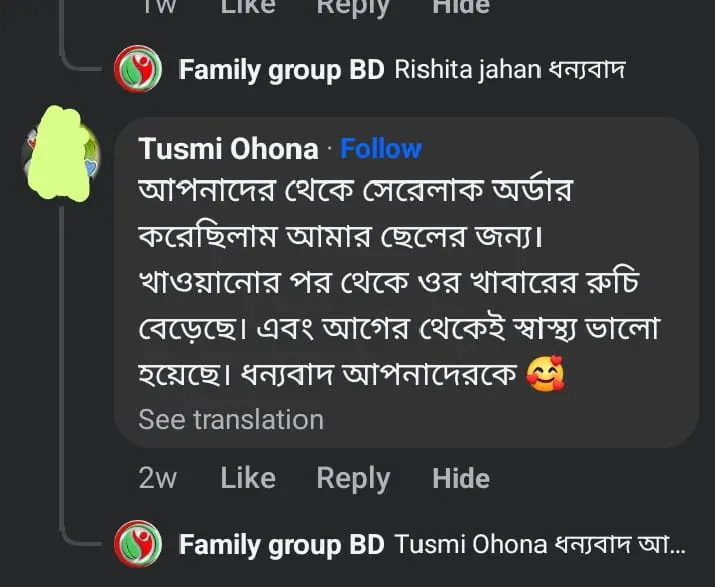
Task: Open the 2w timestamp of the comment
Action: (157, 479)
